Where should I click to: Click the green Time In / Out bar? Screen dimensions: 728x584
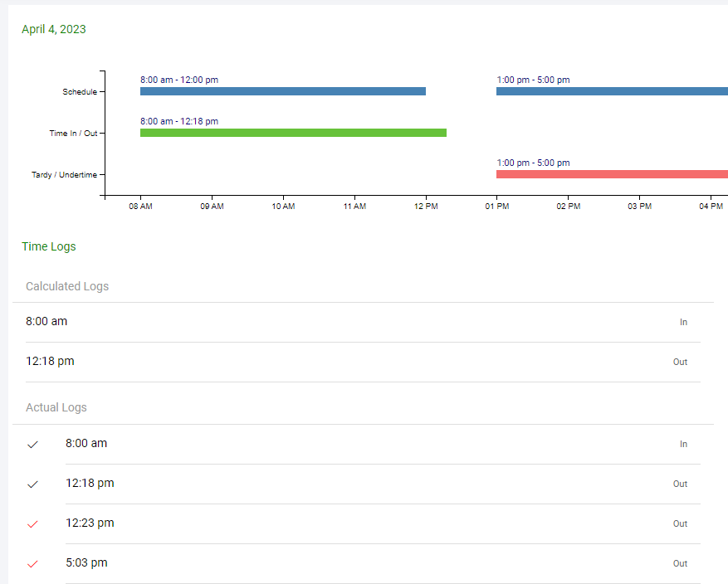tap(293, 133)
